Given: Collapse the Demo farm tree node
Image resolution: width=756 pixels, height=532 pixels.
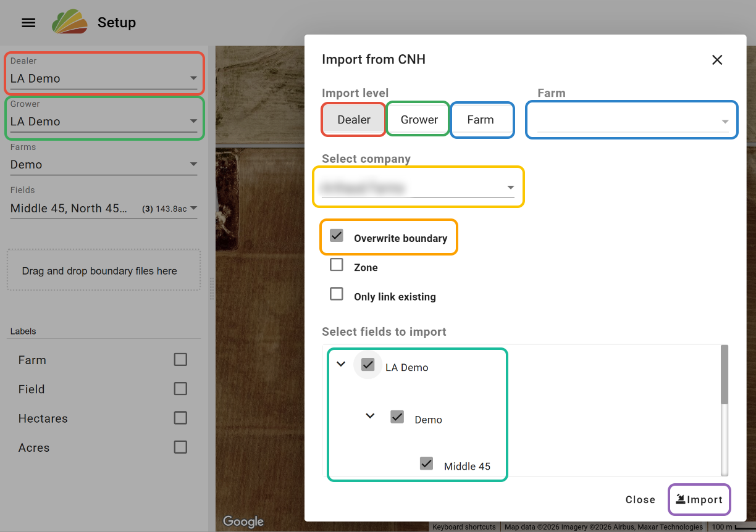Looking at the screenshot, I should [x=370, y=416].
